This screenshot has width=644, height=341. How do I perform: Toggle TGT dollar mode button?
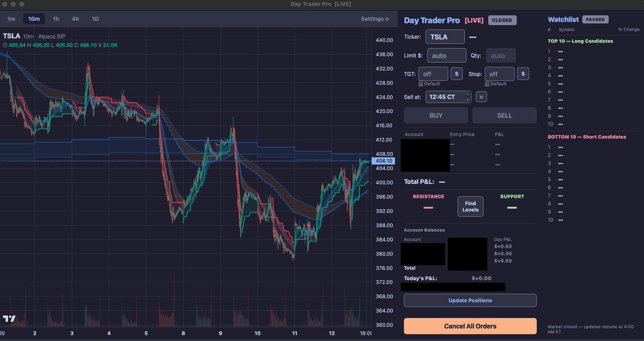coord(457,74)
